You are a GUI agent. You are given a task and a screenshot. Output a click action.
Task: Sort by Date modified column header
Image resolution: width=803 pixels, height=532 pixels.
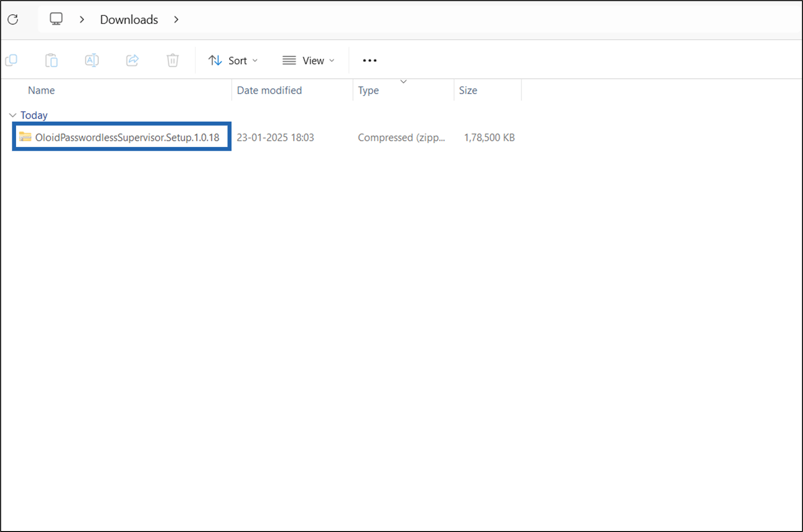(269, 90)
